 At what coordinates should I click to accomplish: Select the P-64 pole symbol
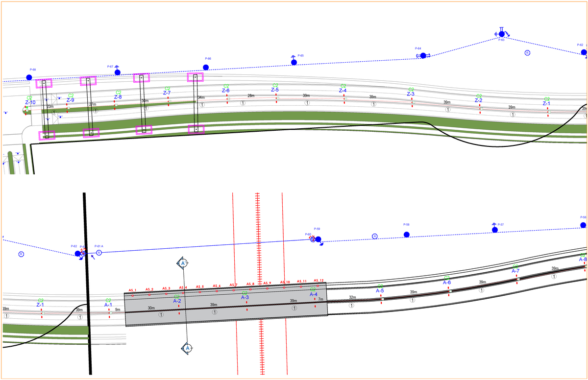(x=423, y=56)
